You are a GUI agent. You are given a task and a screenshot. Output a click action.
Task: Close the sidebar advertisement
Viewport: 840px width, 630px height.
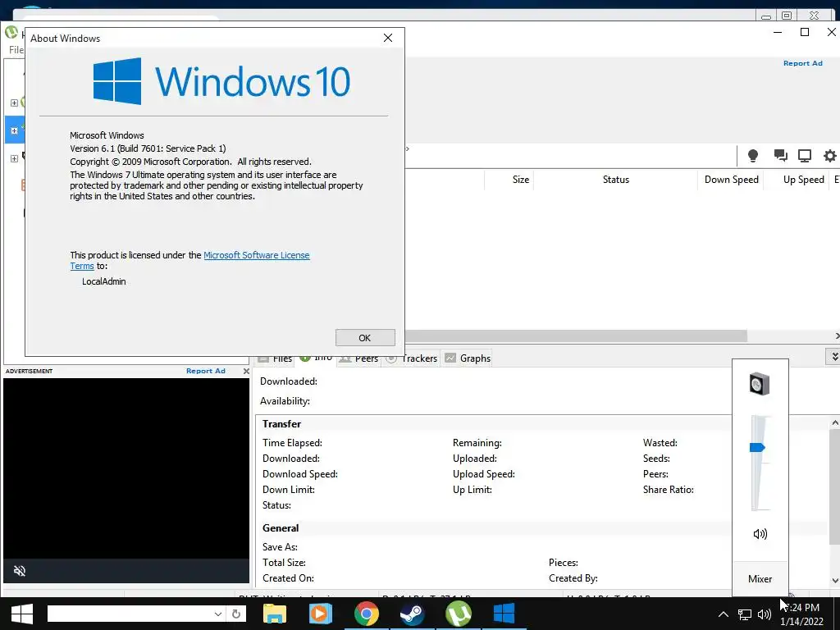(246, 371)
